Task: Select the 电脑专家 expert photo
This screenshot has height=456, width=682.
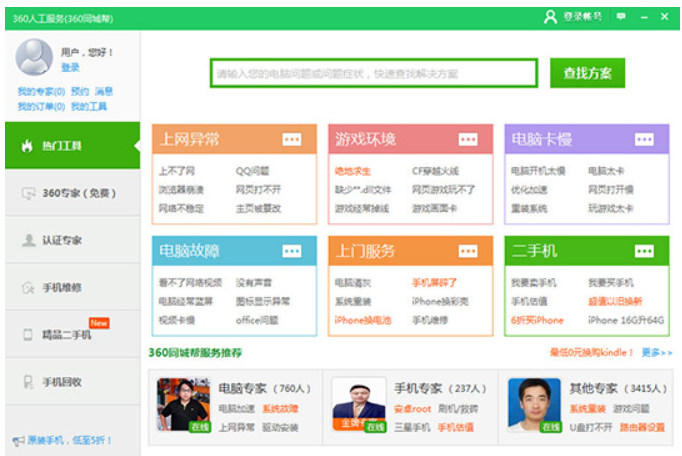Action: pos(183,404)
